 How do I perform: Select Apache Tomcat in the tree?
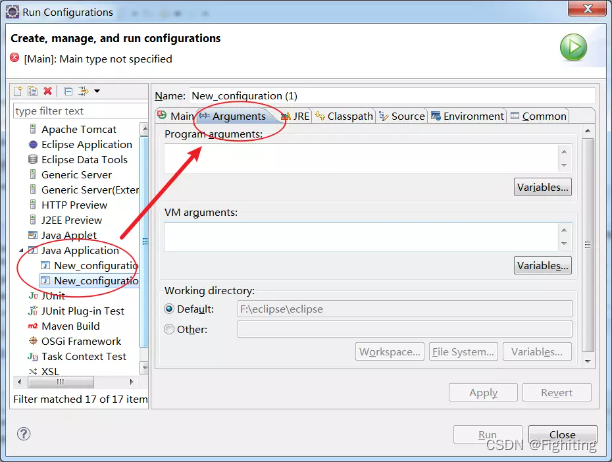click(x=78, y=129)
